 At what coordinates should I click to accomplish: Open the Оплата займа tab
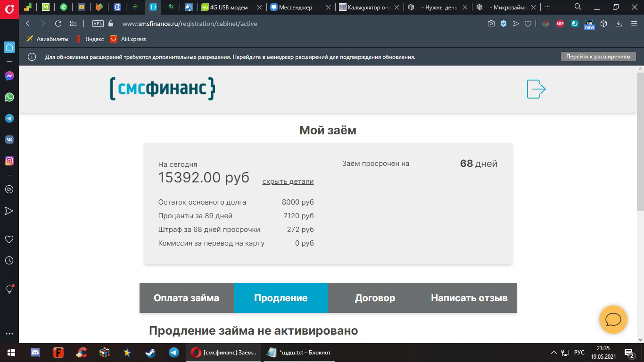coord(187,298)
